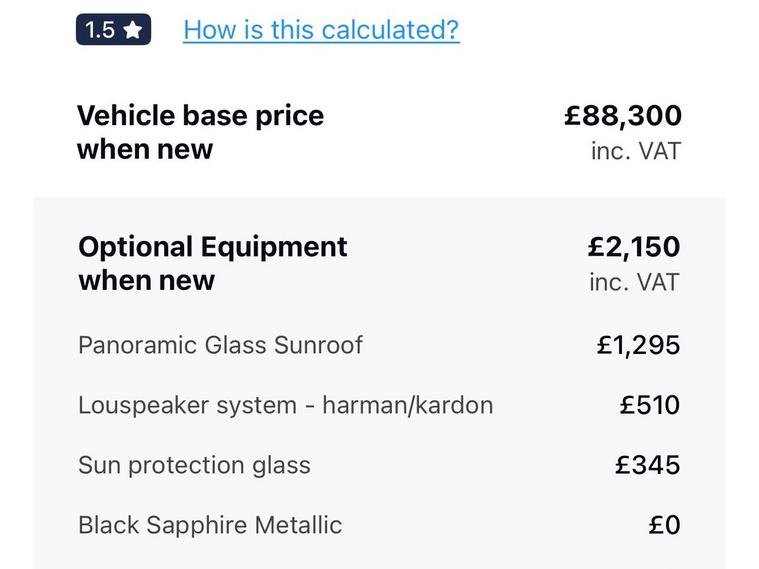Screen dimensions: 759x569
Task: Select the Panoramic Glass Sunroof item
Action: coord(220,345)
